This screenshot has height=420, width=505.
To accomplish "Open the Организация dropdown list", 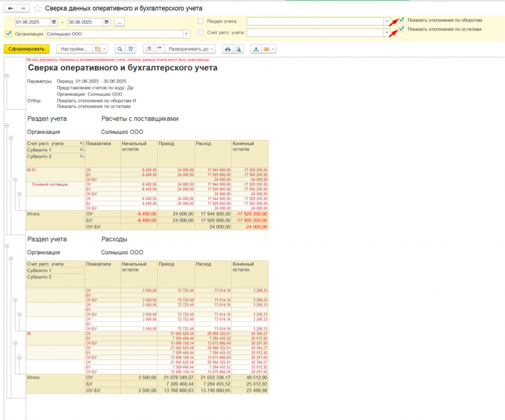I will pyautogui.click(x=186, y=34).
